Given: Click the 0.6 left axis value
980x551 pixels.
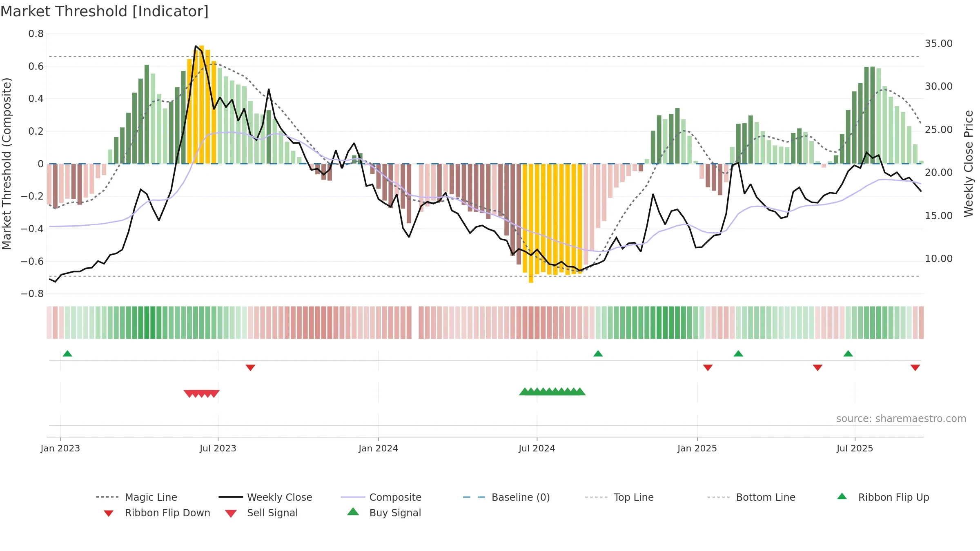Looking at the screenshot, I should tap(36, 66).
